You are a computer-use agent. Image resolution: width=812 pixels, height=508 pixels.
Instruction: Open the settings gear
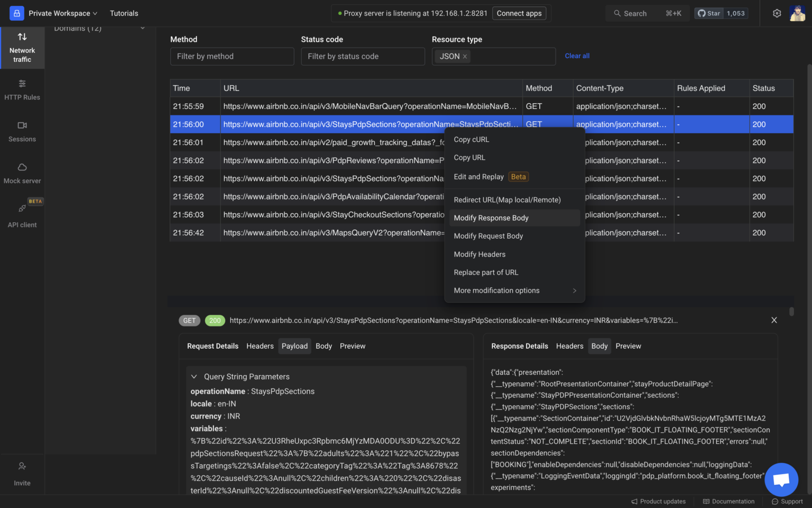pyautogui.click(x=777, y=13)
